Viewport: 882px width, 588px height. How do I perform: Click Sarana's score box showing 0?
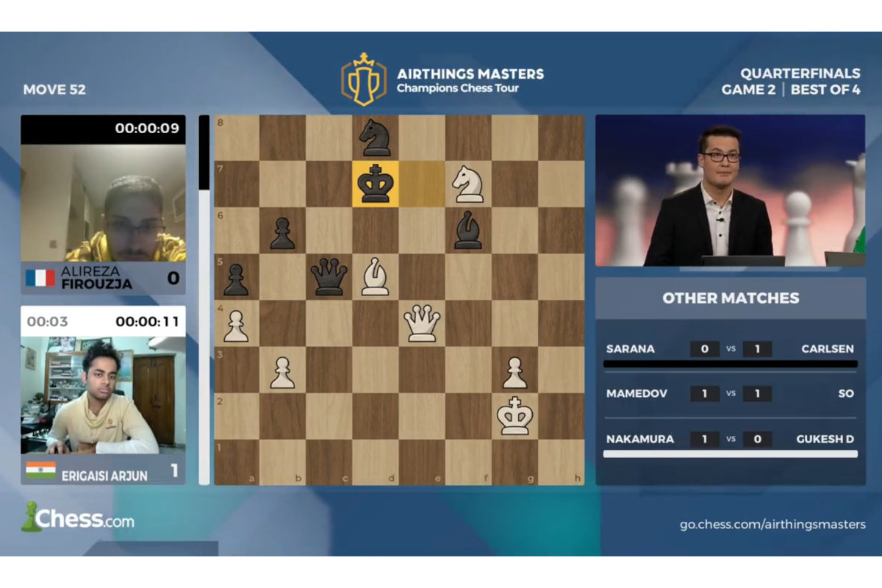click(x=704, y=349)
